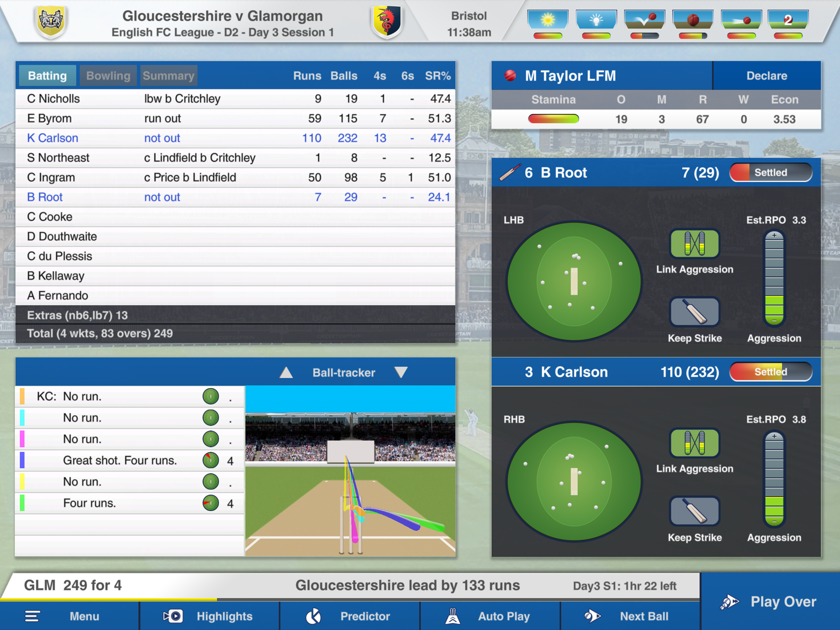Move Ball-tracker up with the up triangle
Image resolution: width=840 pixels, height=630 pixels.
click(x=286, y=373)
